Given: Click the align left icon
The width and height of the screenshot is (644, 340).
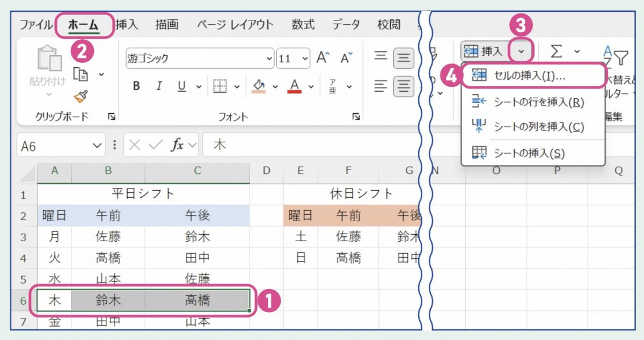Looking at the screenshot, I should tap(380, 86).
